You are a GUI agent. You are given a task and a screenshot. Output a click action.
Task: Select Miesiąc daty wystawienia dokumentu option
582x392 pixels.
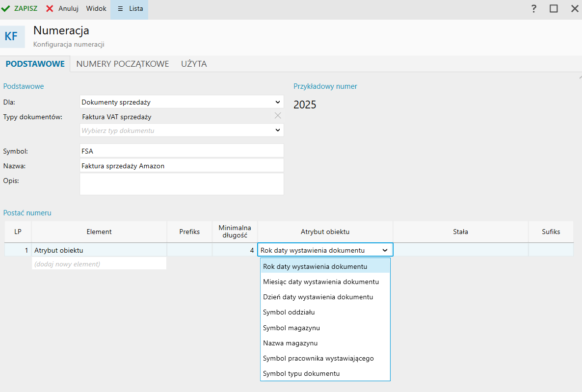pyautogui.click(x=321, y=282)
